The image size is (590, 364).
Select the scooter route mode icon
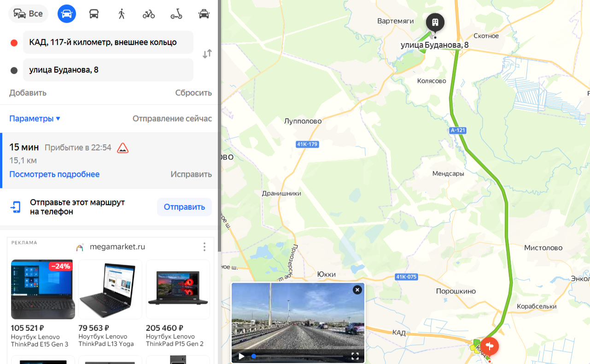(176, 14)
